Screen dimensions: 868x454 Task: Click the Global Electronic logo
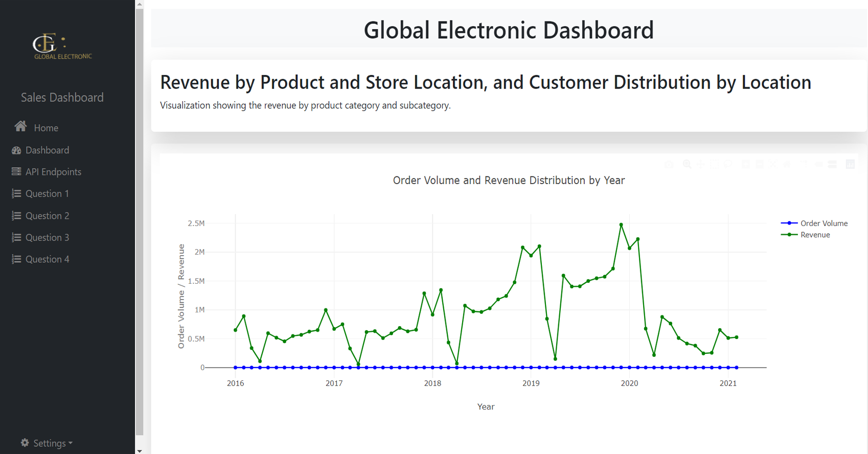point(62,47)
